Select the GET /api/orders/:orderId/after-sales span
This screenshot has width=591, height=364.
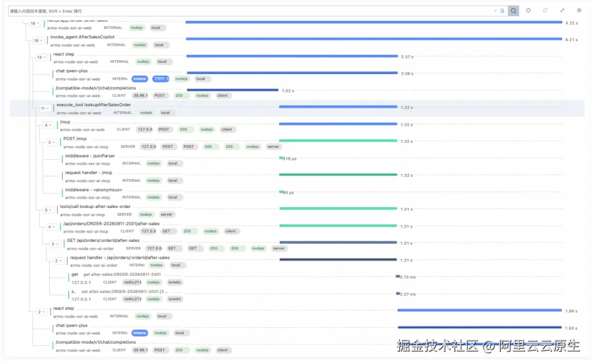pos(103,240)
